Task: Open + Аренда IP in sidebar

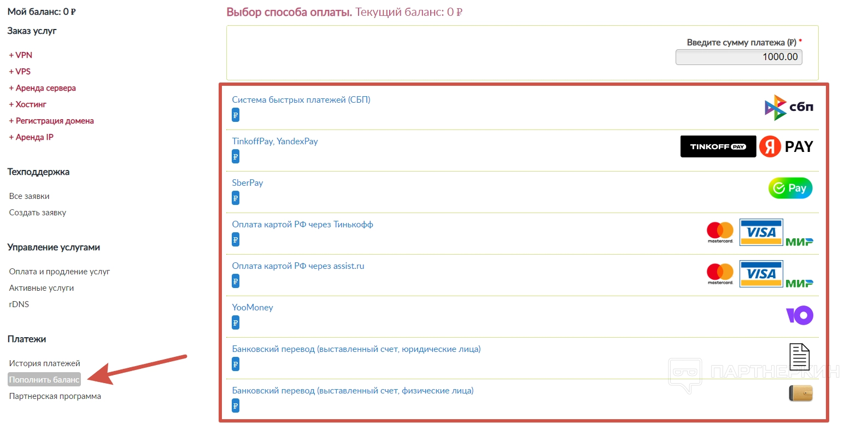Action: pyautogui.click(x=31, y=137)
